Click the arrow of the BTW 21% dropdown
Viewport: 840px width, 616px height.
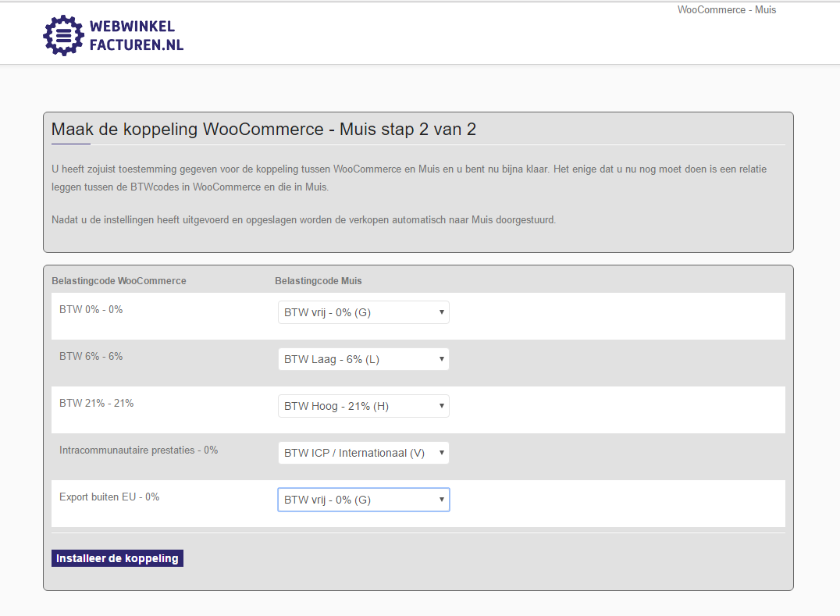point(441,406)
